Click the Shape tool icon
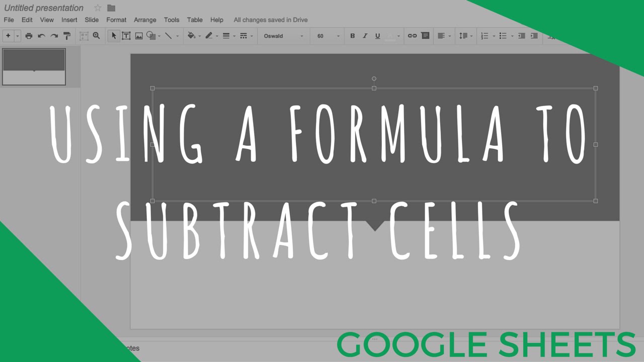This screenshot has width=644, height=362. [x=151, y=36]
